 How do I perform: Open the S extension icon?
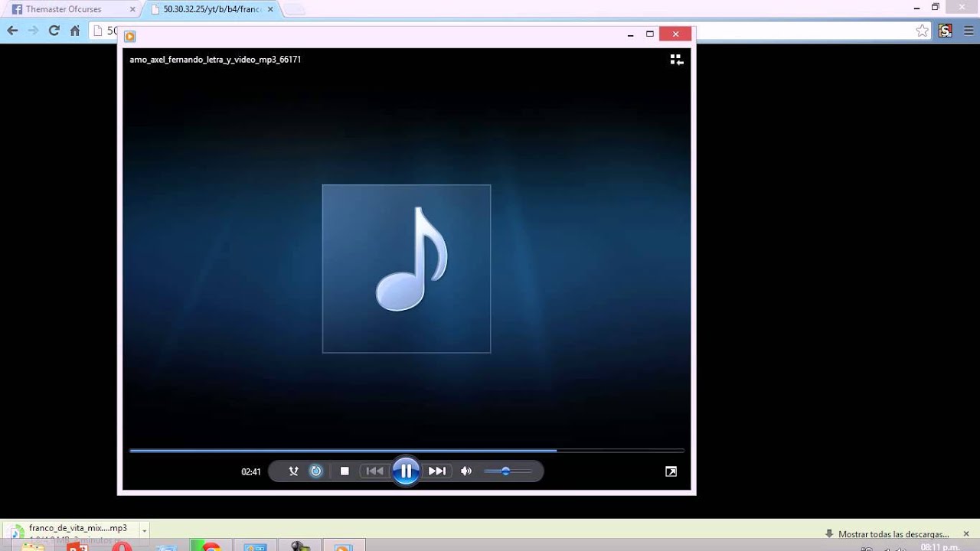946,31
